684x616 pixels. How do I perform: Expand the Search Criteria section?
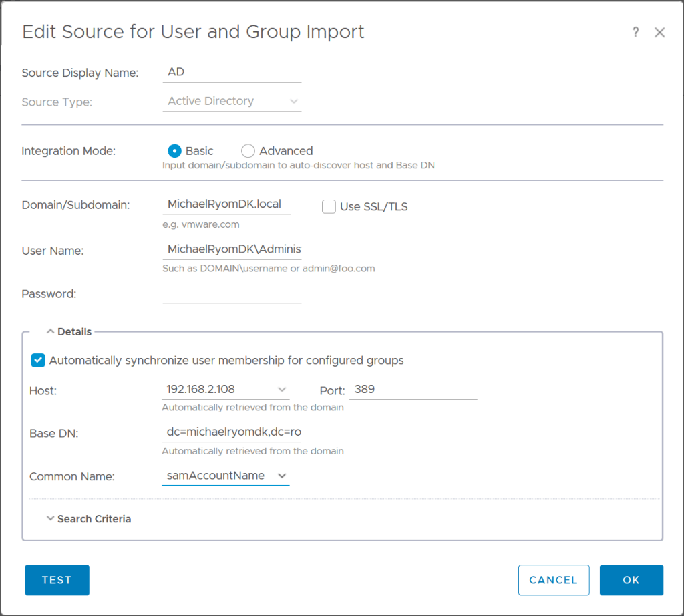click(88, 519)
